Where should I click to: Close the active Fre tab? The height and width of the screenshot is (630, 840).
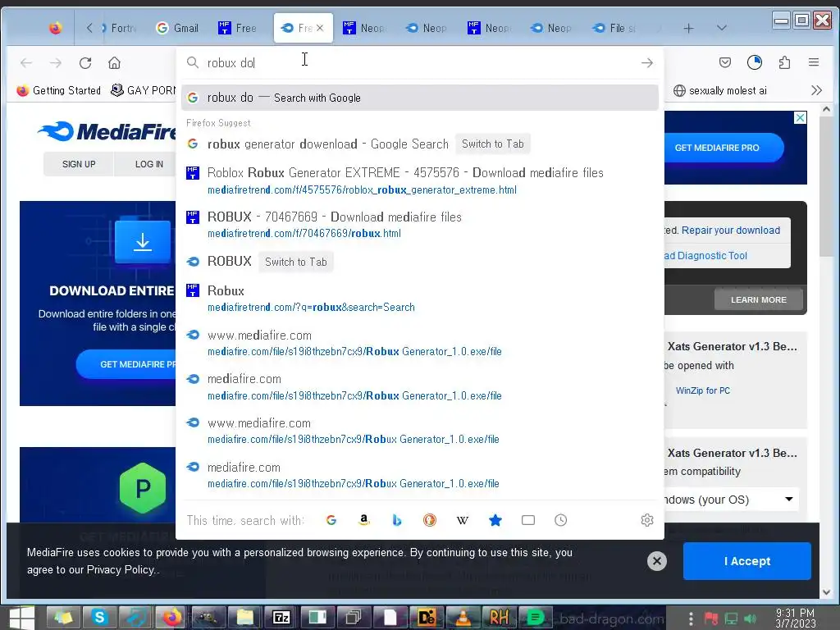[320, 28]
